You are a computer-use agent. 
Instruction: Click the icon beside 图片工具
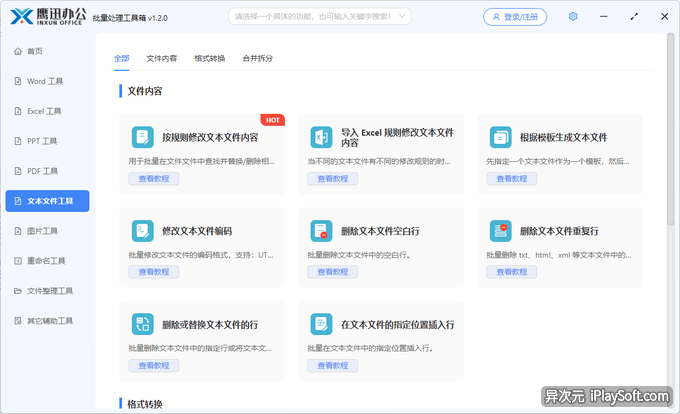tap(18, 231)
